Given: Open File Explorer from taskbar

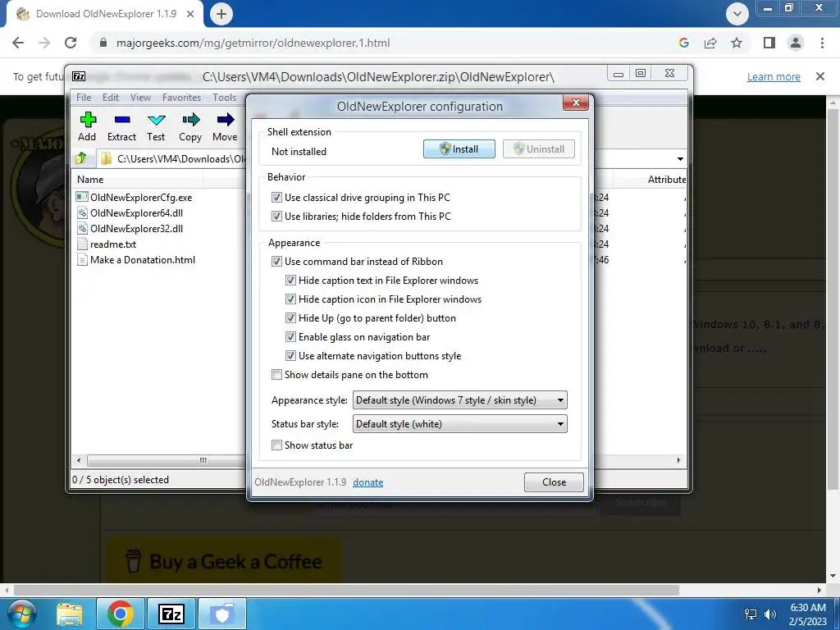Looking at the screenshot, I should tap(70, 614).
